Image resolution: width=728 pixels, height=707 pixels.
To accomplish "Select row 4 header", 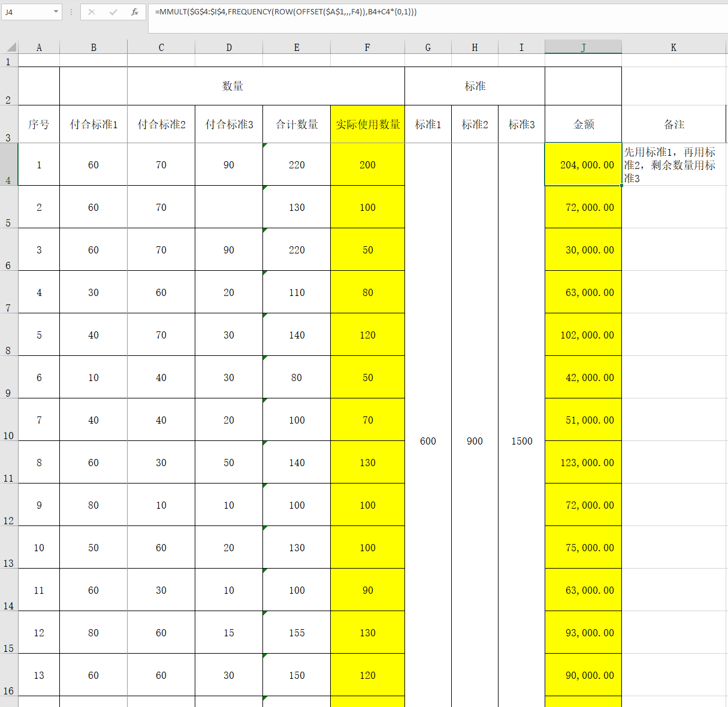I will click(x=9, y=164).
